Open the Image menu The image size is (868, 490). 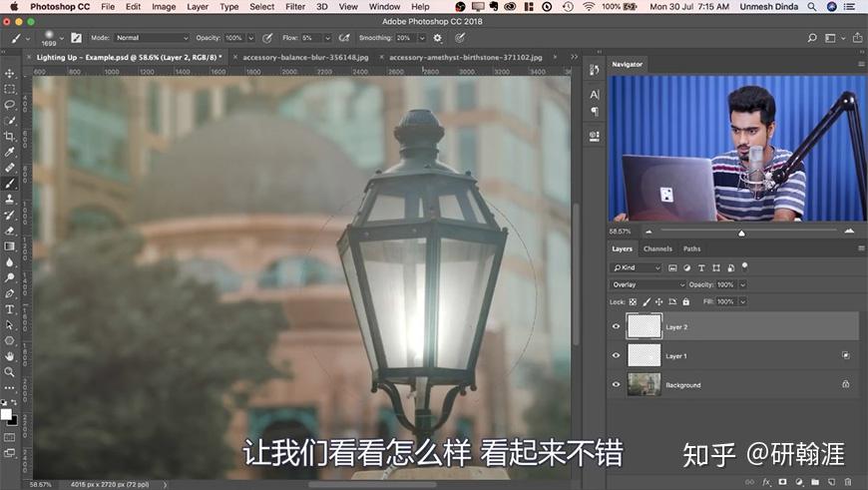point(164,7)
